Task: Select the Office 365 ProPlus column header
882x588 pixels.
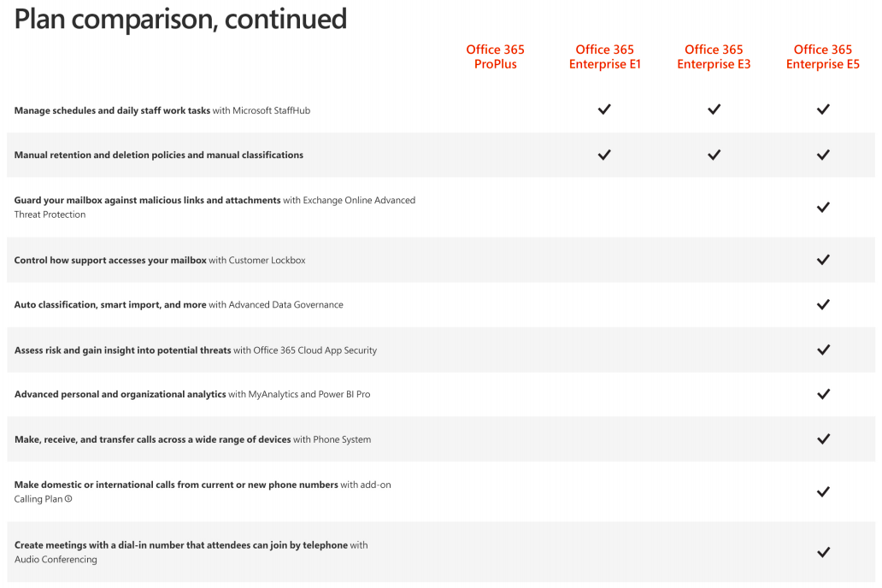Action: [495, 56]
